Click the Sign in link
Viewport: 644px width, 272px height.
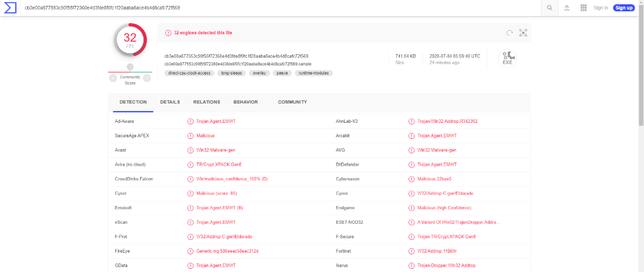point(601,8)
